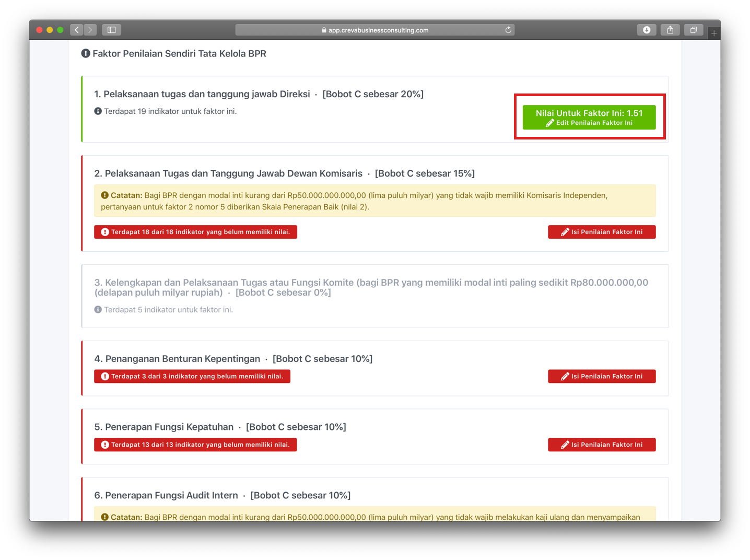
Task: Click text 'Terdapat 5 indikator untuk faktor ini.'
Action: pyautogui.click(x=168, y=310)
